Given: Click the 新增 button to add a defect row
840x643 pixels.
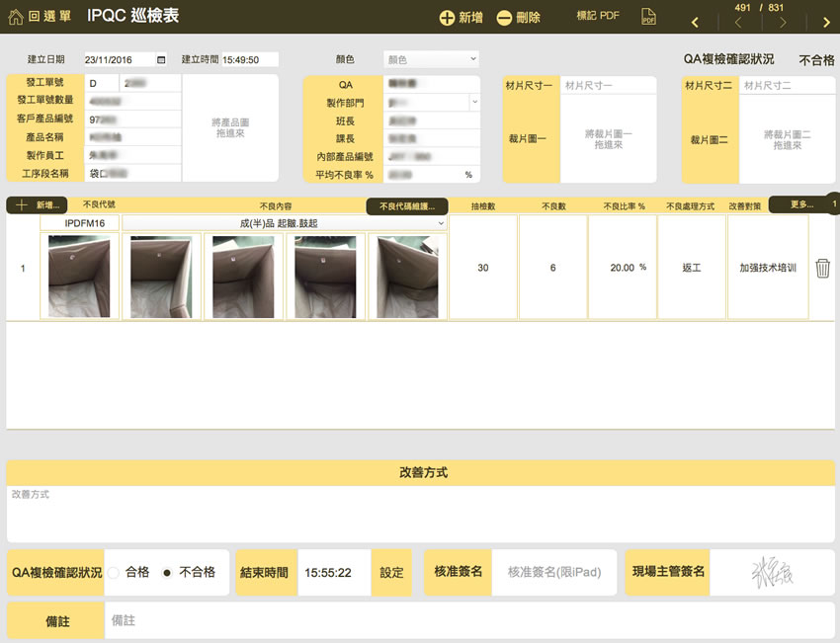Looking at the screenshot, I should [x=37, y=203].
